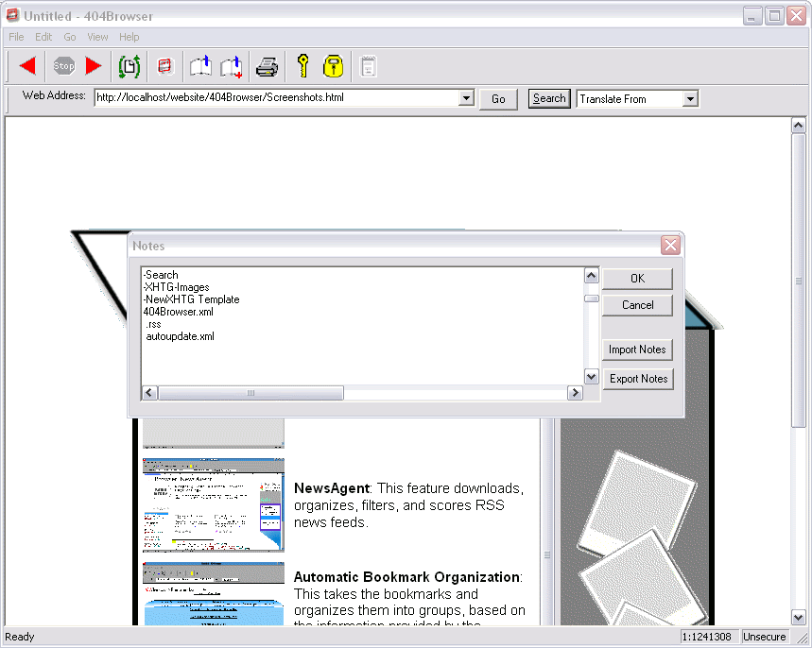Refresh the page with green arrows icon
The width and height of the screenshot is (812, 648).
pos(130,66)
